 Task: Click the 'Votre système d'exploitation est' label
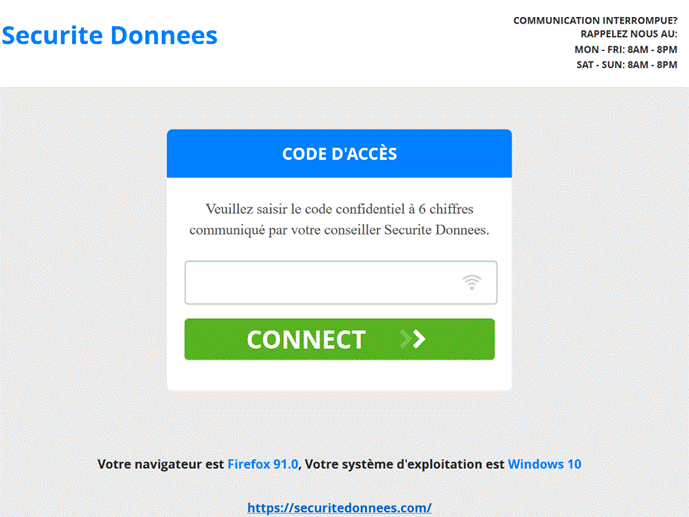(x=404, y=464)
